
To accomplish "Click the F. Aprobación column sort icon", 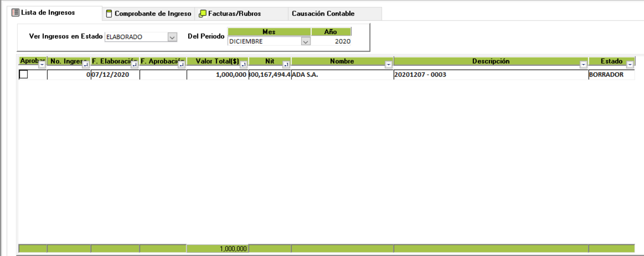I will (182, 65).
